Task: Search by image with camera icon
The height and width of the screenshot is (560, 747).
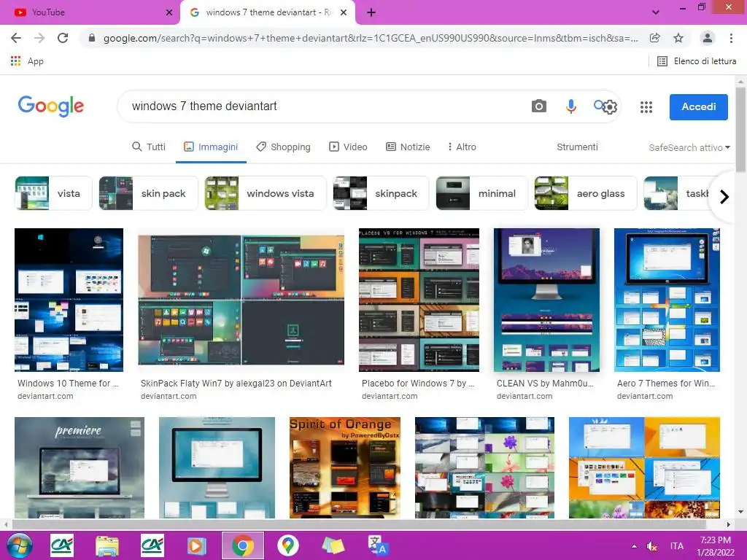Action: coord(539,106)
